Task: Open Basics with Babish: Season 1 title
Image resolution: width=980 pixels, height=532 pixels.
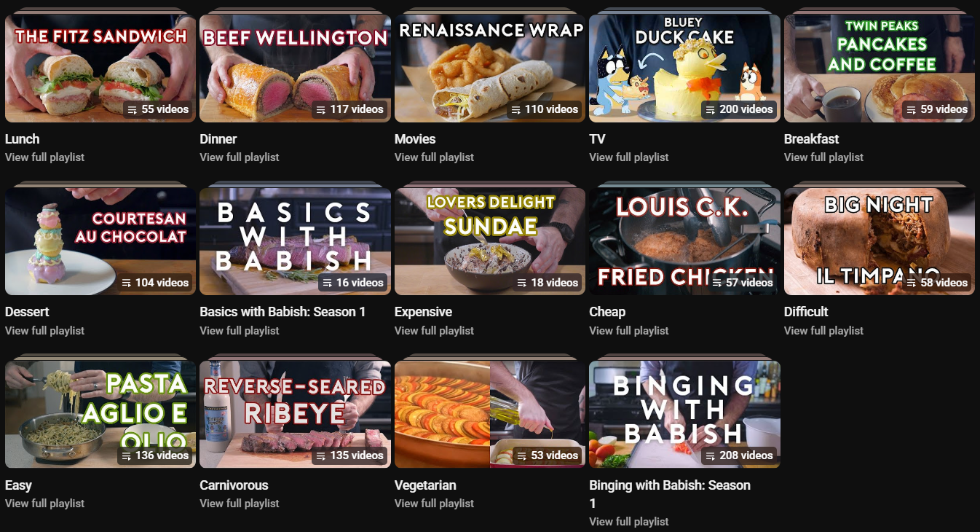Action: tap(282, 312)
